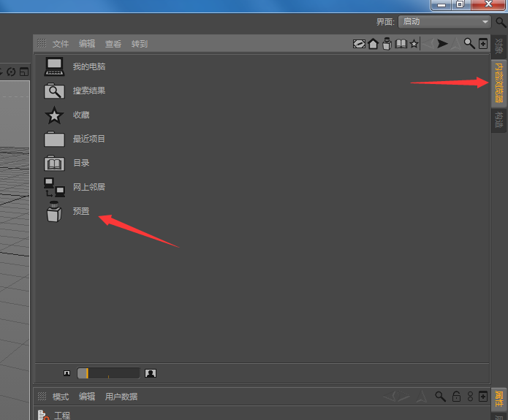
Task: Click the grip handle beside 模式 menu
Action: 42,396
